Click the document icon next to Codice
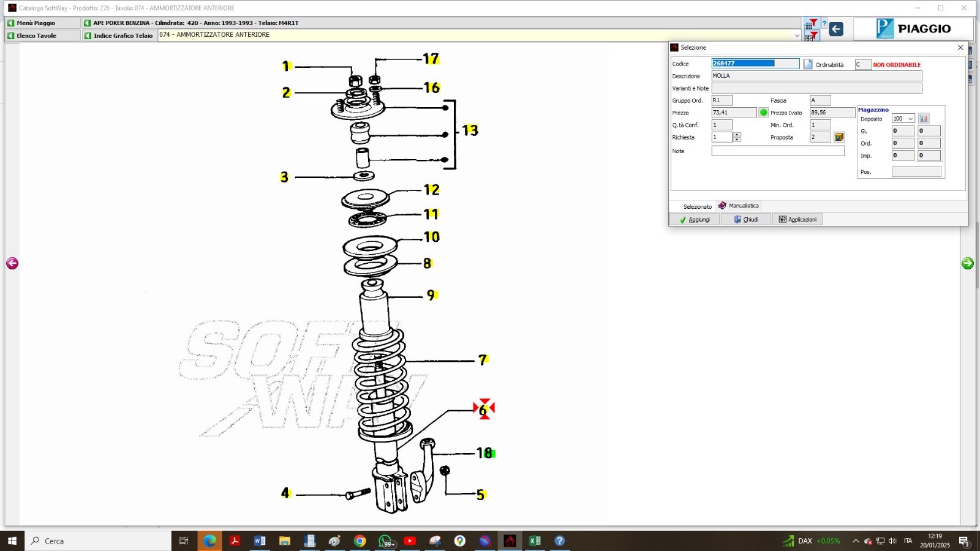This screenshot has height=551, width=980. click(x=808, y=64)
